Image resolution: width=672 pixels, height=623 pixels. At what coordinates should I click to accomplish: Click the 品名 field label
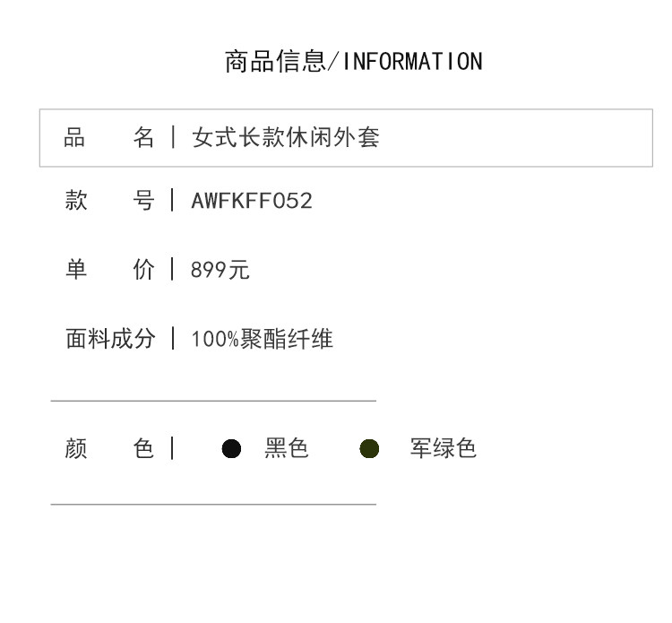(x=108, y=138)
